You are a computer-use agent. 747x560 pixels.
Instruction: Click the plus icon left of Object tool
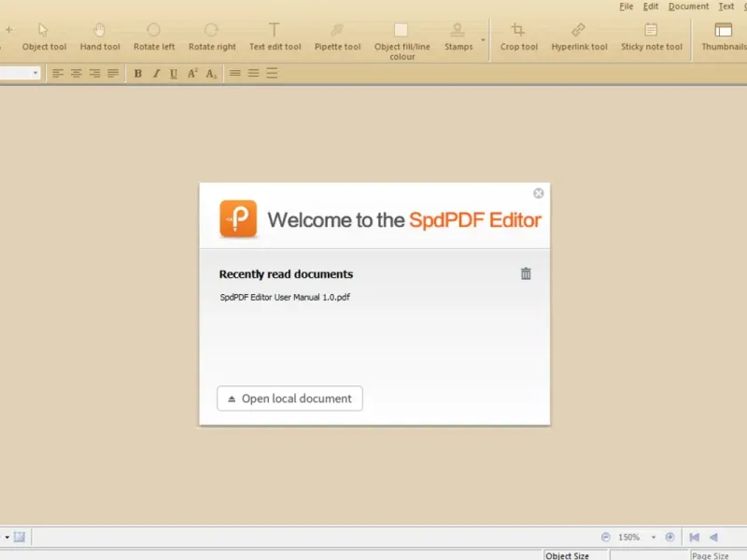(8, 30)
